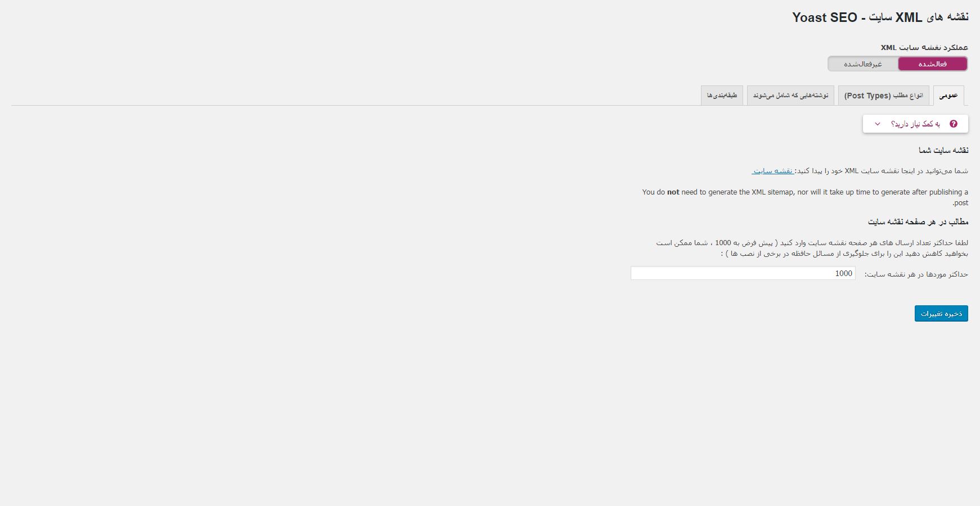The width and height of the screenshot is (980, 506).
Task: Click the 'به کمک نیاز دارید؟' help text
Action: pos(915,124)
